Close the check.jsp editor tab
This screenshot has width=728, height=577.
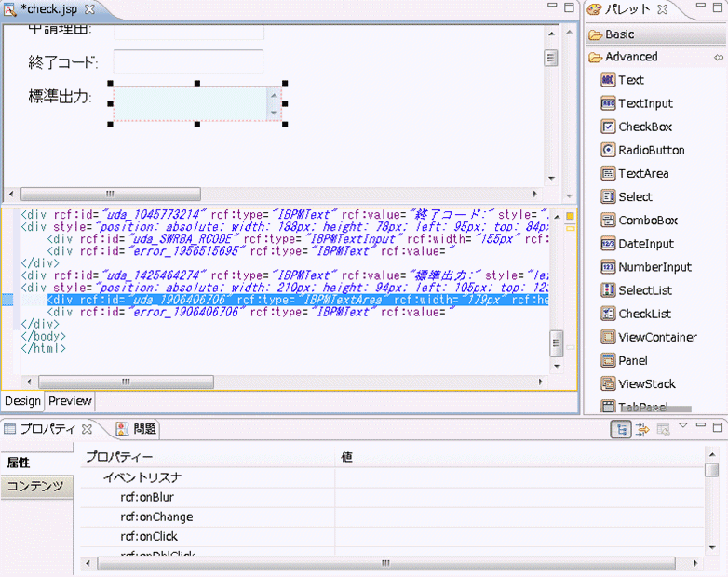point(89,8)
